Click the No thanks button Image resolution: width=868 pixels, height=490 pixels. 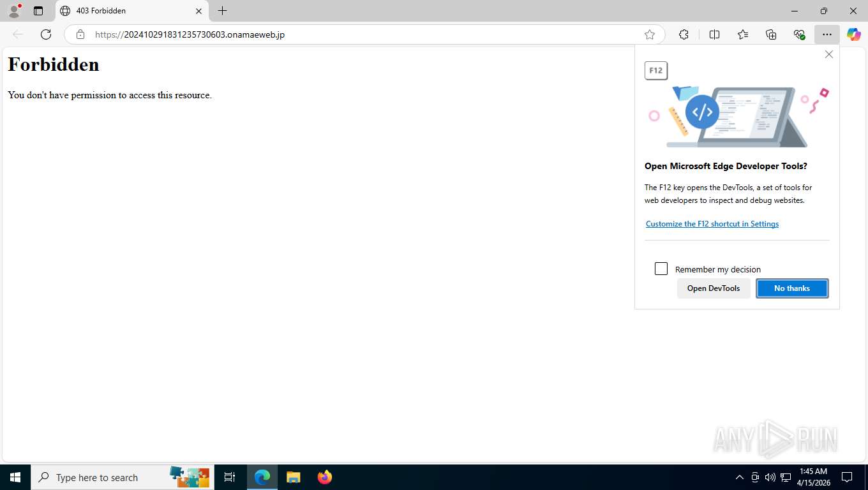tap(792, 288)
